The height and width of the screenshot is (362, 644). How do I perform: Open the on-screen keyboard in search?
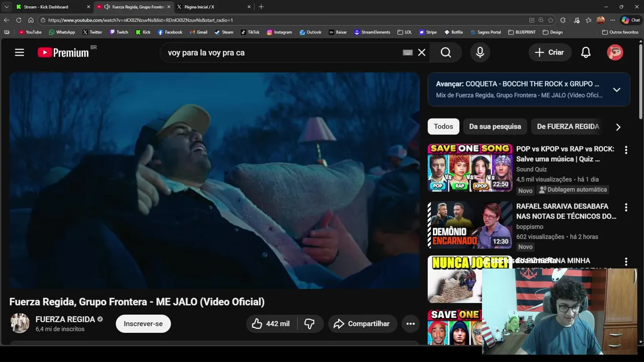click(408, 52)
